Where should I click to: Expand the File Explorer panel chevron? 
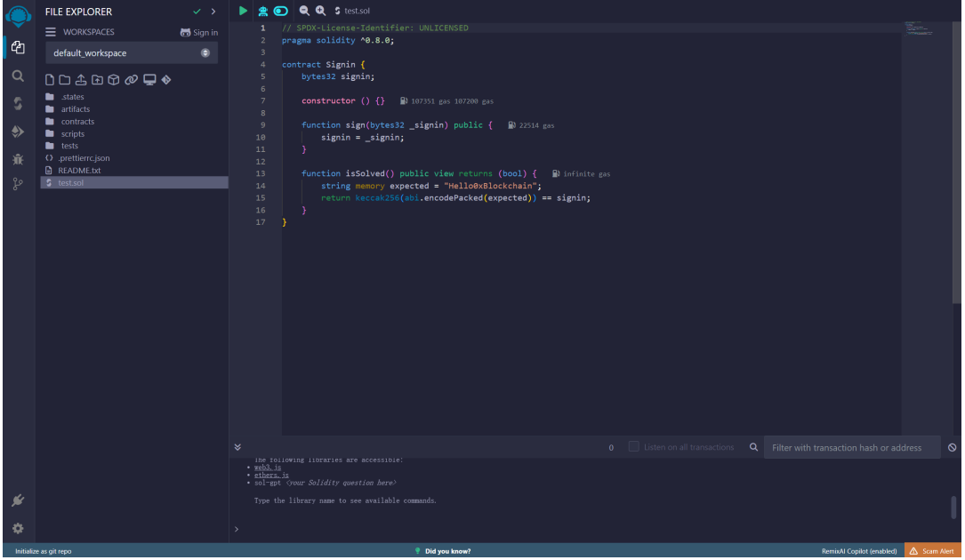pos(213,11)
